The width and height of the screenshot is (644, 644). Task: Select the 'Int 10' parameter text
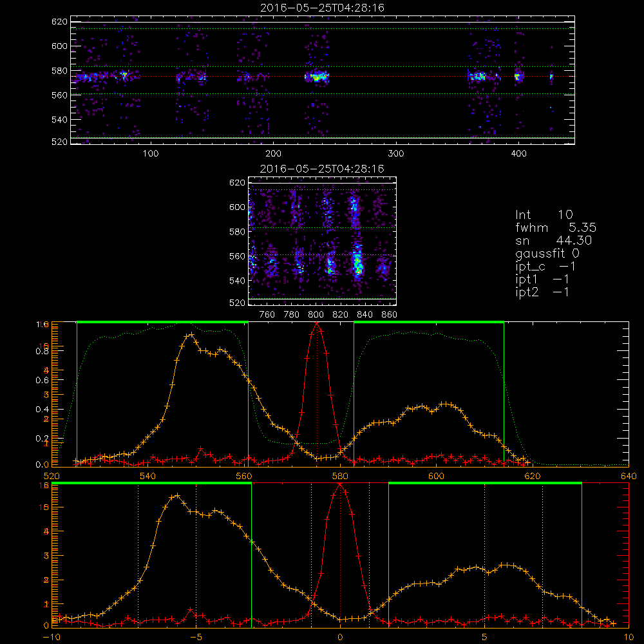pos(544,214)
